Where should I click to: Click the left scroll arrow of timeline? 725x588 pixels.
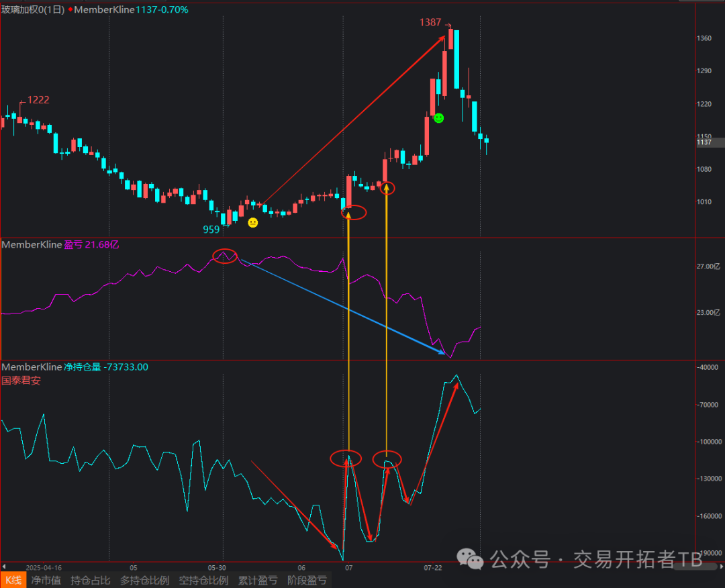(x=4, y=567)
